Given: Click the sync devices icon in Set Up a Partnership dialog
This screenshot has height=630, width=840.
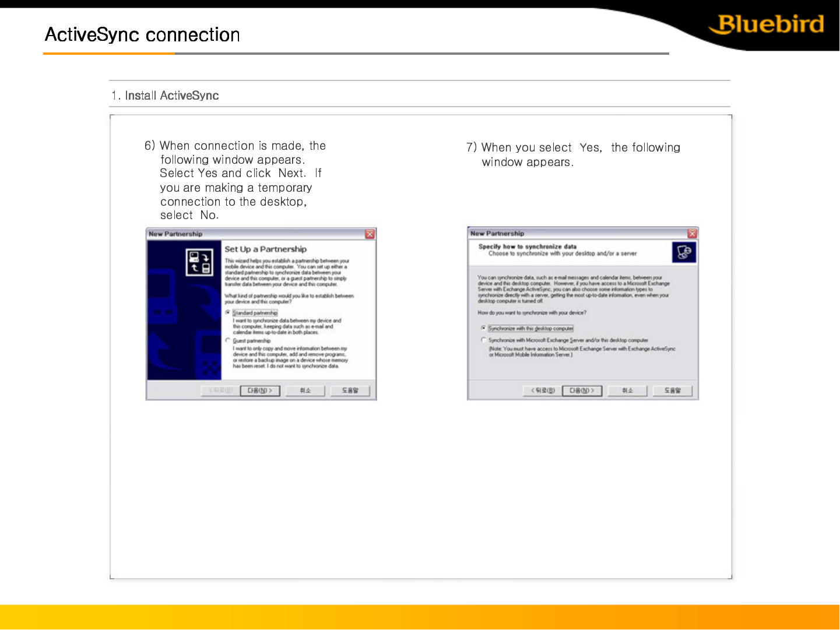Looking at the screenshot, I should tap(200, 262).
